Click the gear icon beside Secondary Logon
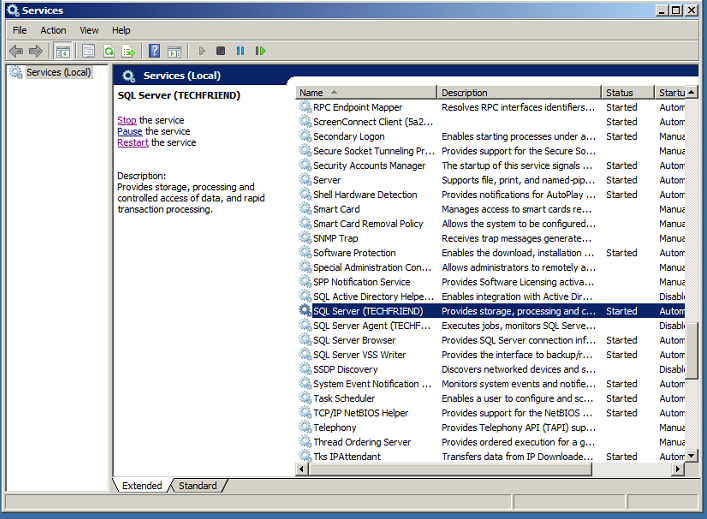 click(305, 136)
